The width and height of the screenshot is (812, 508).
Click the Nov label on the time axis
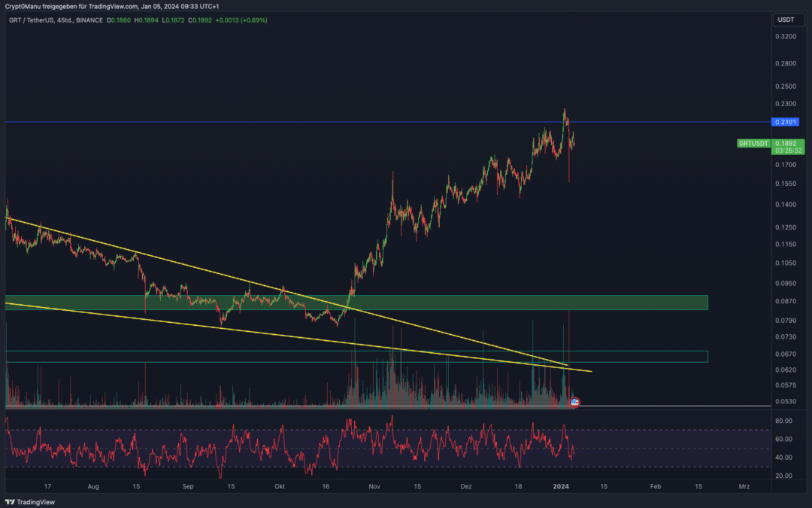pos(374,486)
